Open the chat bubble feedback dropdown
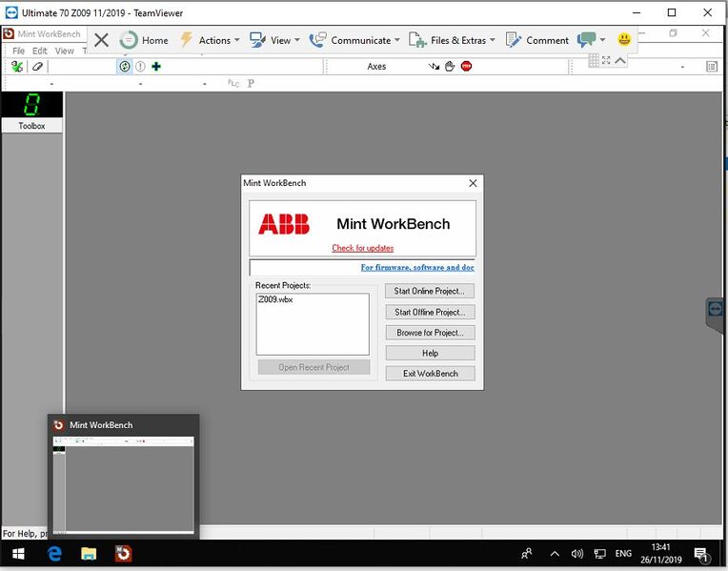728x571 pixels. coord(591,40)
